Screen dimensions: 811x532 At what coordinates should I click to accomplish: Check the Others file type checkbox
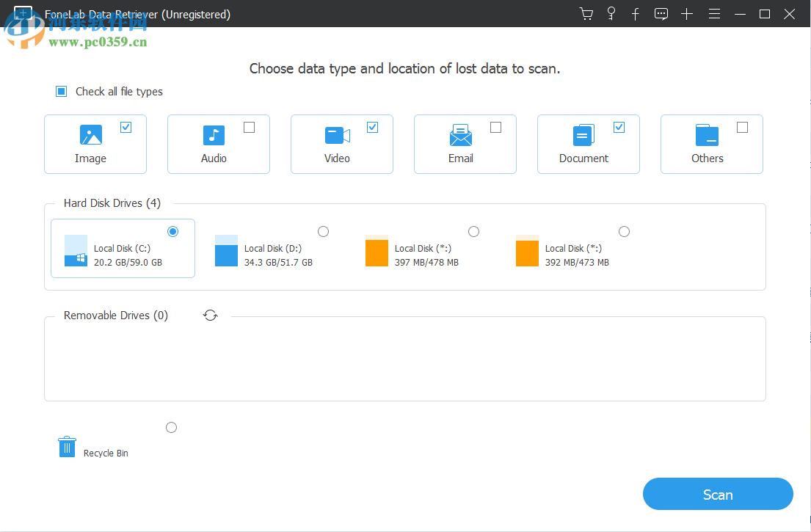743,127
